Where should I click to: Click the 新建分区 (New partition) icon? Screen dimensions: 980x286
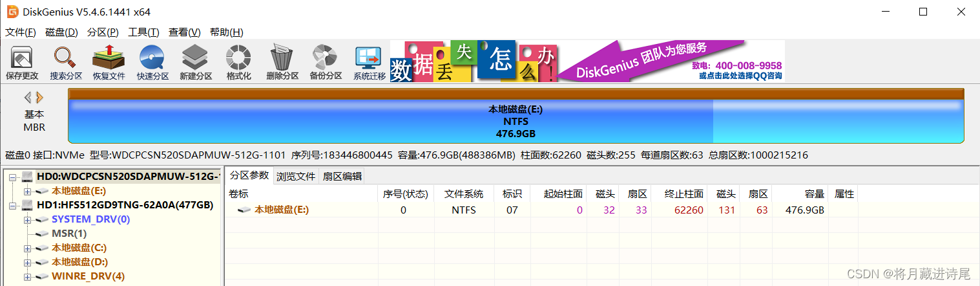pos(196,63)
